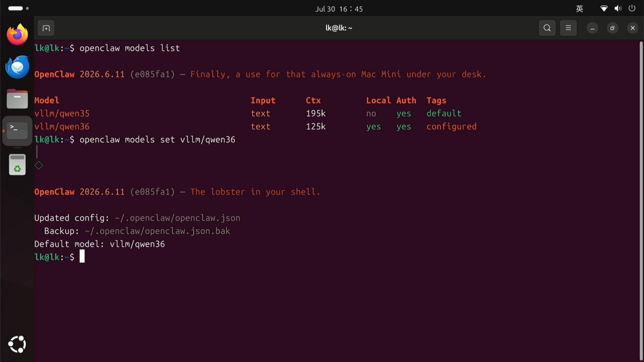
Task: Minimize the terminal window
Action: point(592,28)
